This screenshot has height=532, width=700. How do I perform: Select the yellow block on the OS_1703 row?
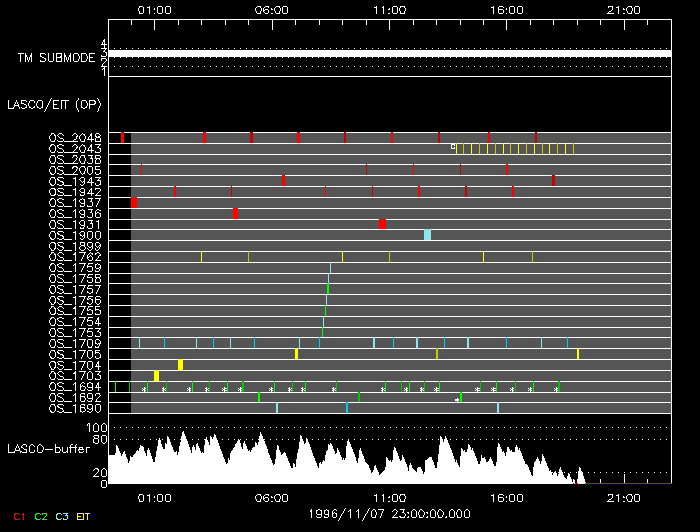(156, 376)
